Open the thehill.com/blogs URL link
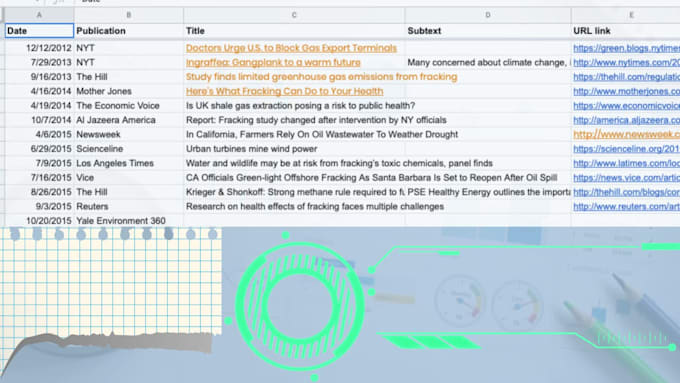The width and height of the screenshot is (680, 383). tap(626, 192)
